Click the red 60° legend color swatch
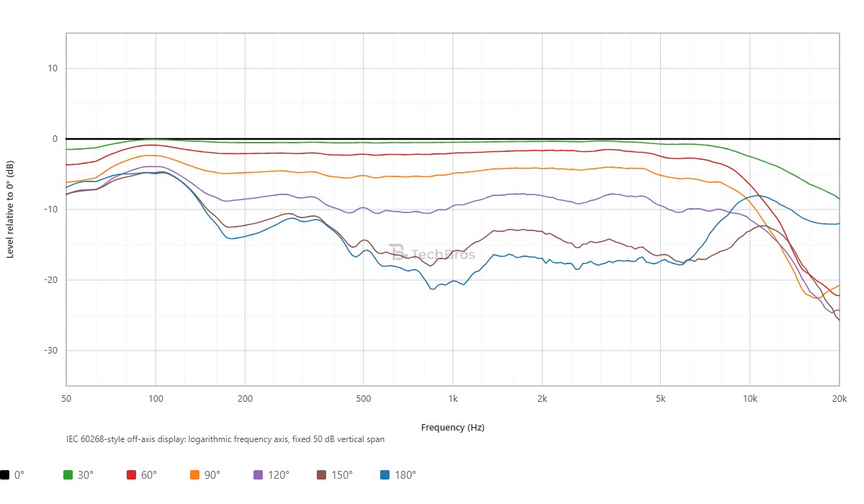Viewport: 864px width, 504px height. point(132,475)
